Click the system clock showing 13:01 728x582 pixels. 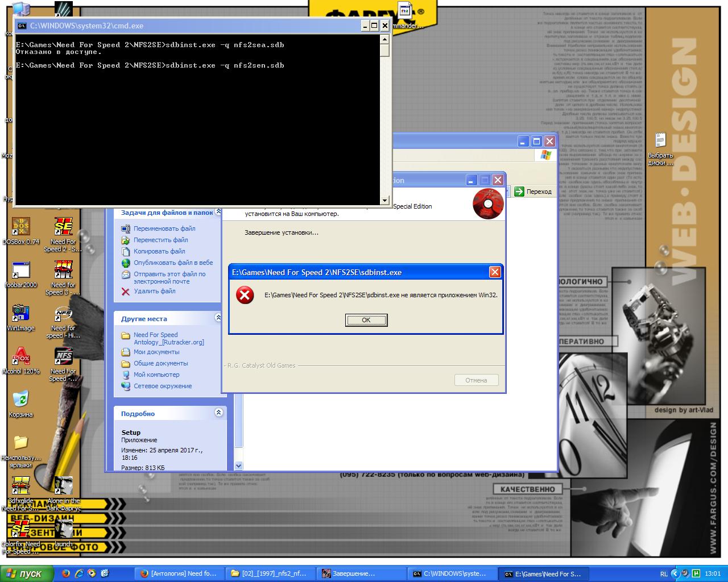[713, 574]
